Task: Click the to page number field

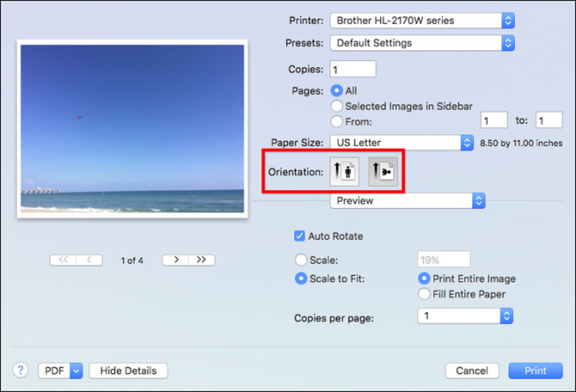Action: (549, 120)
